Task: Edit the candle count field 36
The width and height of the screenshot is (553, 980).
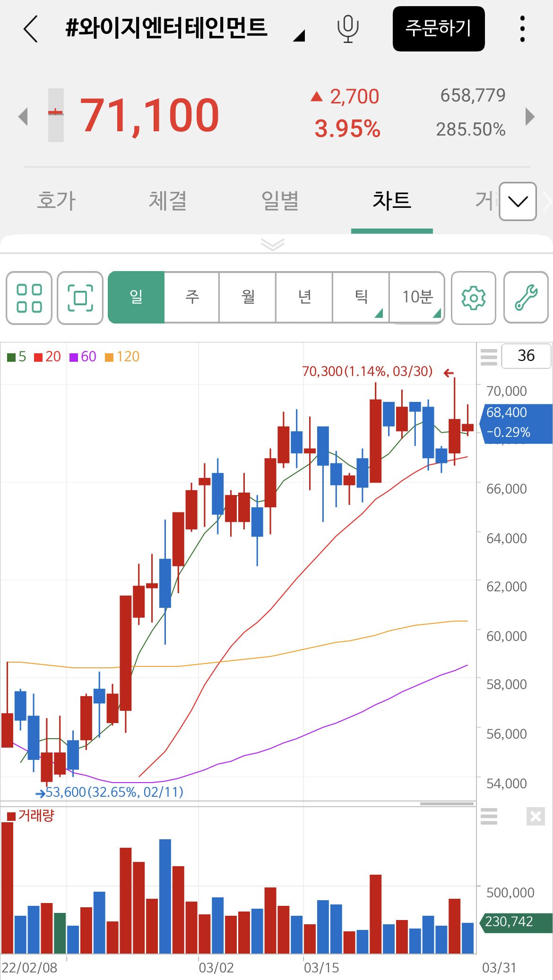Action: click(x=526, y=356)
